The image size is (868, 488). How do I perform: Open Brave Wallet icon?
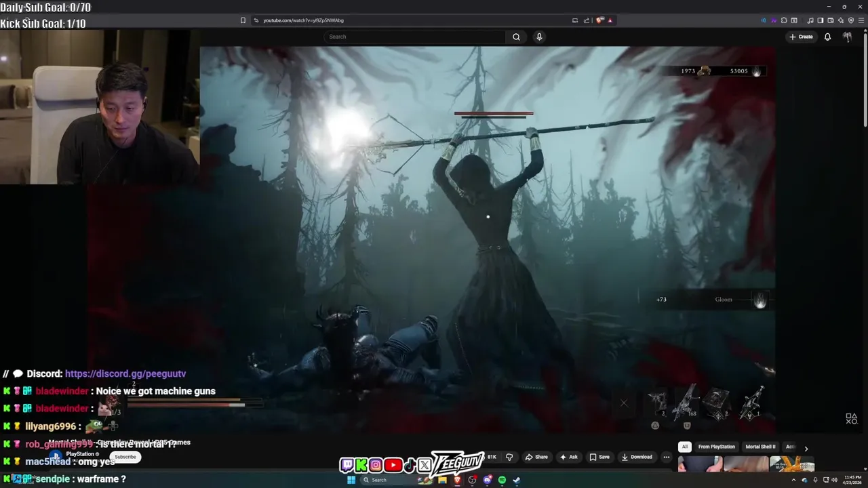pos(831,20)
